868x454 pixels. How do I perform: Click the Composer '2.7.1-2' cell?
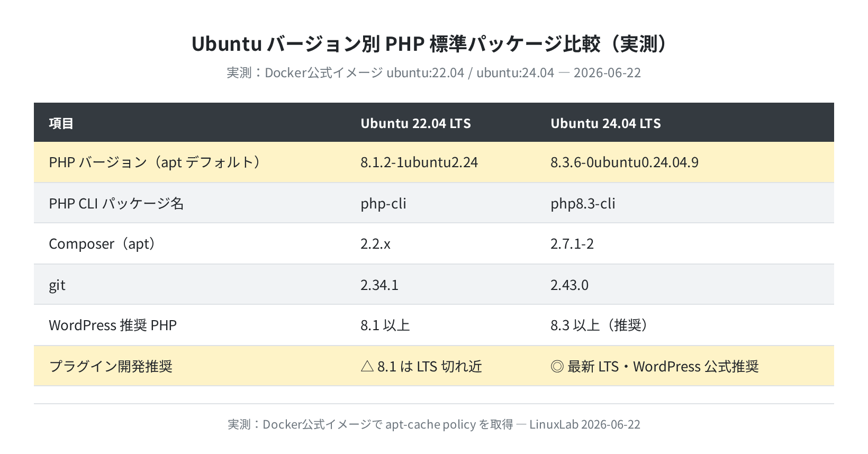click(x=572, y=244)
